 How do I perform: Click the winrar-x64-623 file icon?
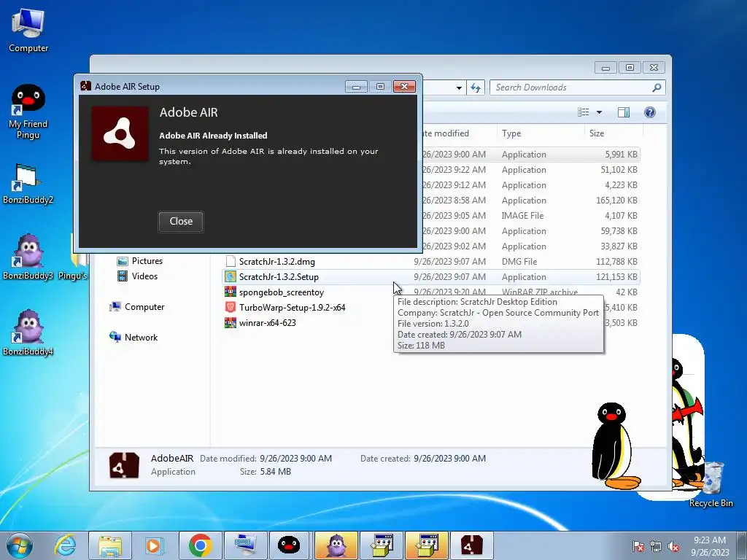(231, 322)
